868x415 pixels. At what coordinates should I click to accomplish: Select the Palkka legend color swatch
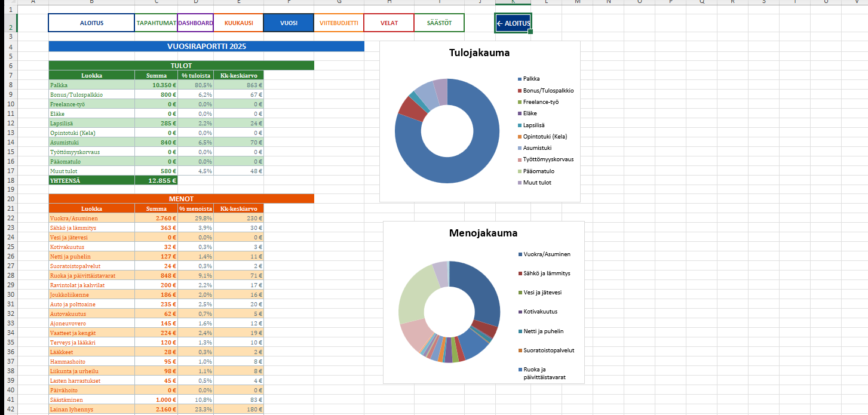click(x=520, y=79)
